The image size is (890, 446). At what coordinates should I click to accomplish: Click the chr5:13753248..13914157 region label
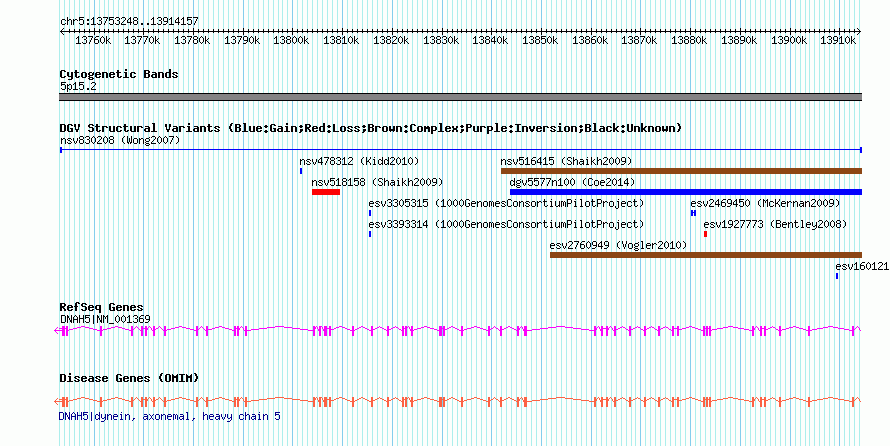click(x=129, y=22)
